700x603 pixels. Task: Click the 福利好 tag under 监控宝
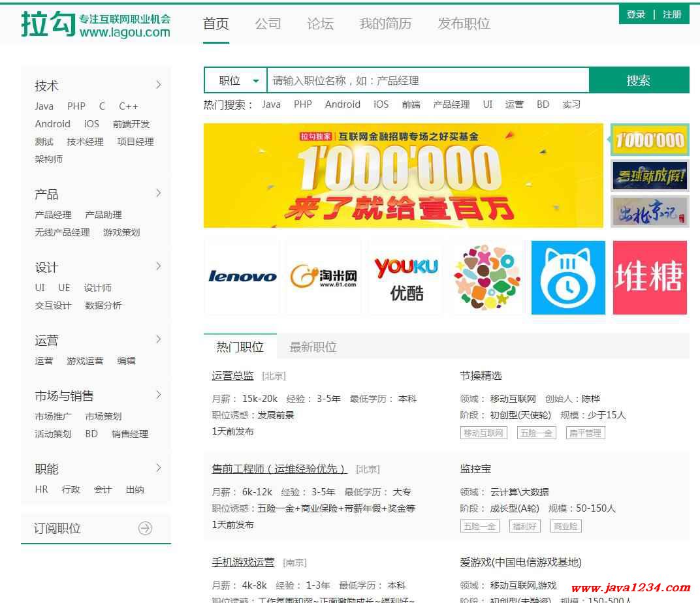click(524, 526)
